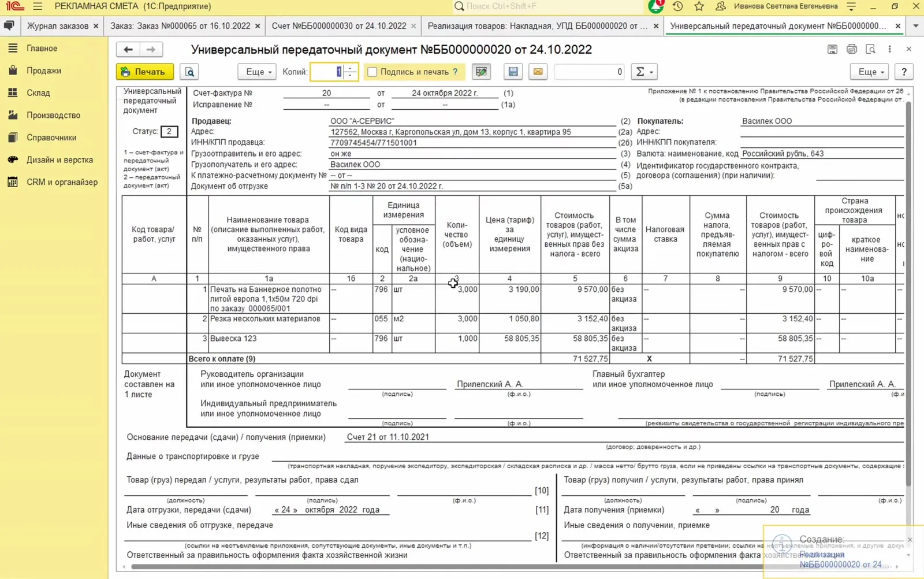Click the numeric sum field showing 0
This screenshot has width=924, height=579.
coord(590,72)
